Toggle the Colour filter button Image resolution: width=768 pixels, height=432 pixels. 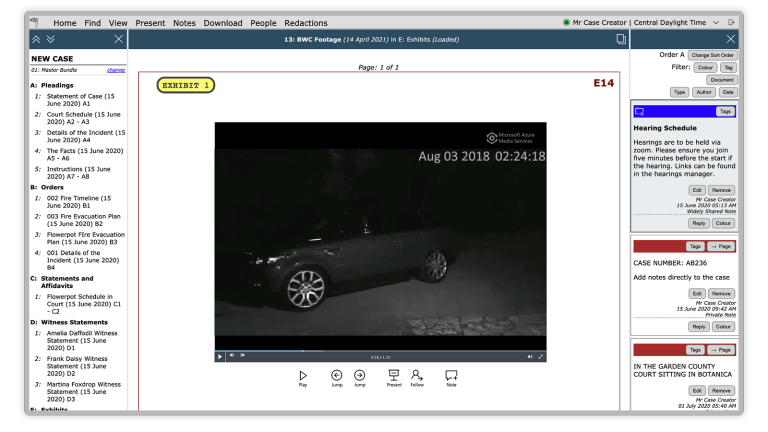pos(705,67)
